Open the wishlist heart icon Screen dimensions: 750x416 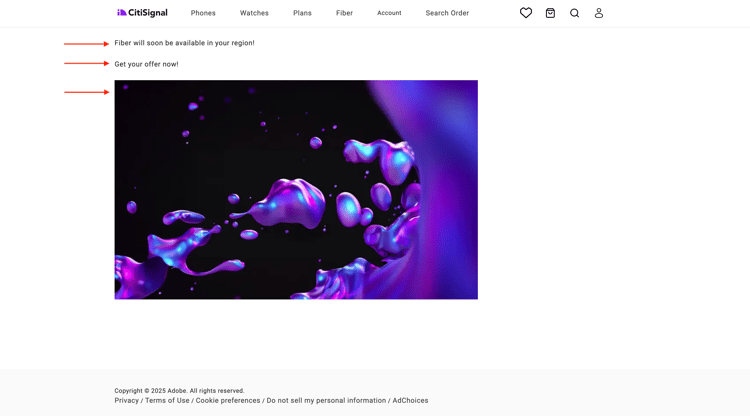526,13
